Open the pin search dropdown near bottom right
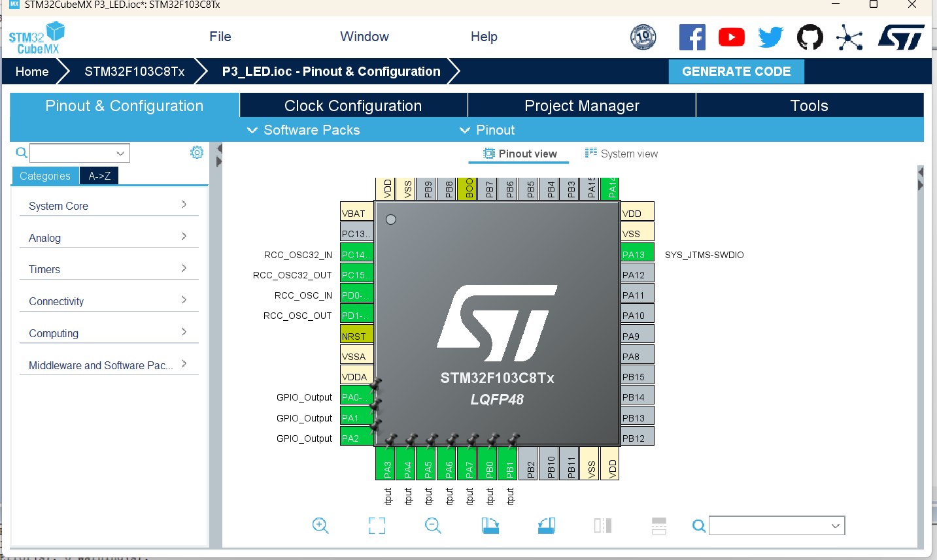 pyautogui.click(x=836, y=525)
